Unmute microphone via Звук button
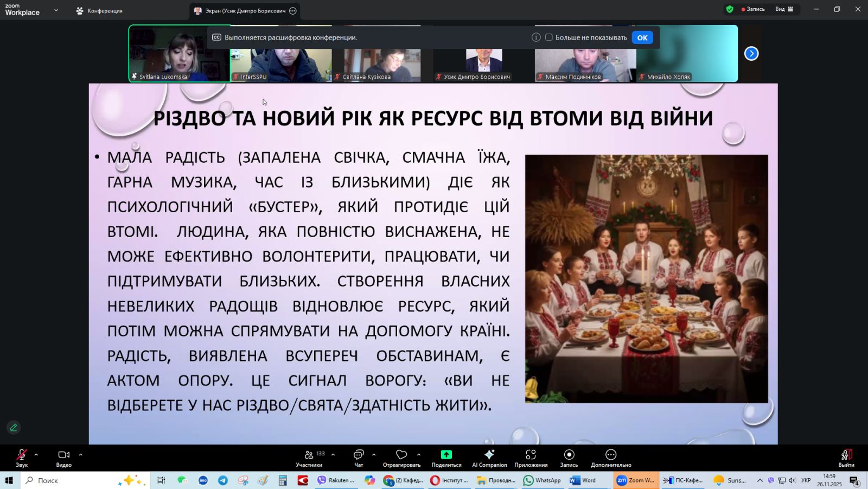Screen dimensions: 868x489 tap(22, 457)
